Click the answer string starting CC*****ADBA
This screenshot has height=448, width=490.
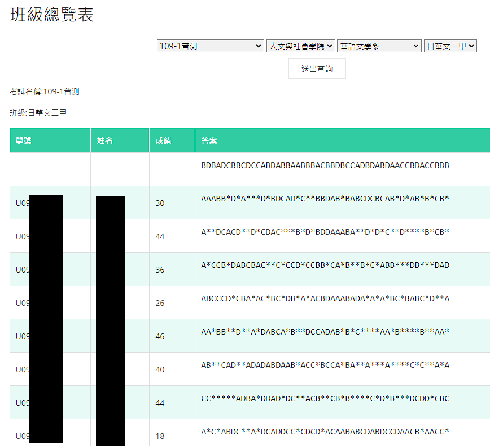(325, 398)
